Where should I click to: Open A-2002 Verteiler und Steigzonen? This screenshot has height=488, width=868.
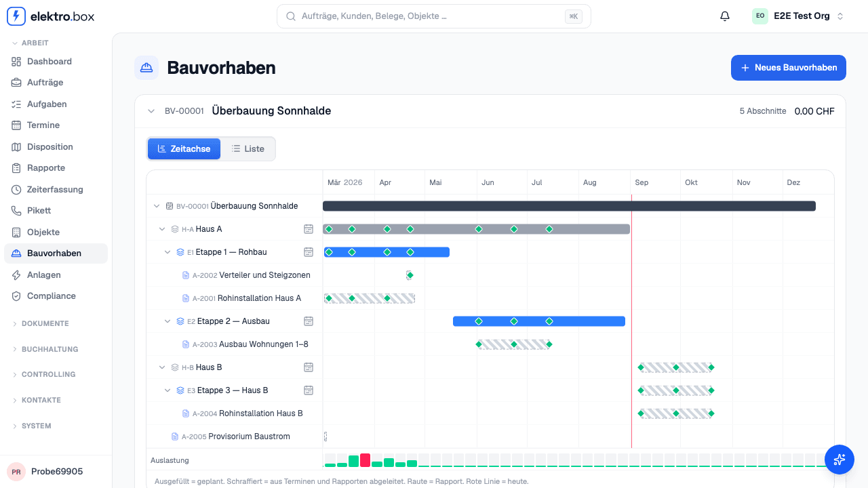(246, 275)
